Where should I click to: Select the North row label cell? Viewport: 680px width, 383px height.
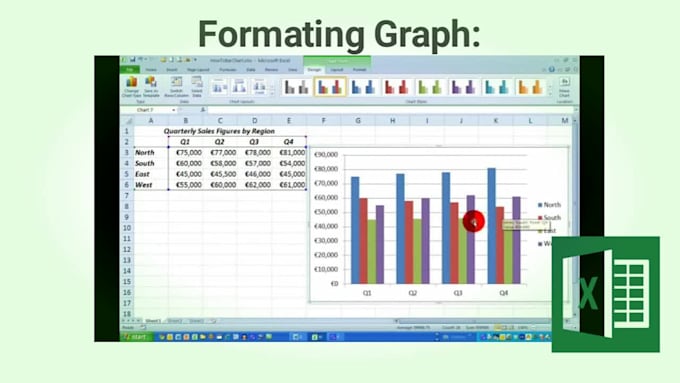pos(151,152)
